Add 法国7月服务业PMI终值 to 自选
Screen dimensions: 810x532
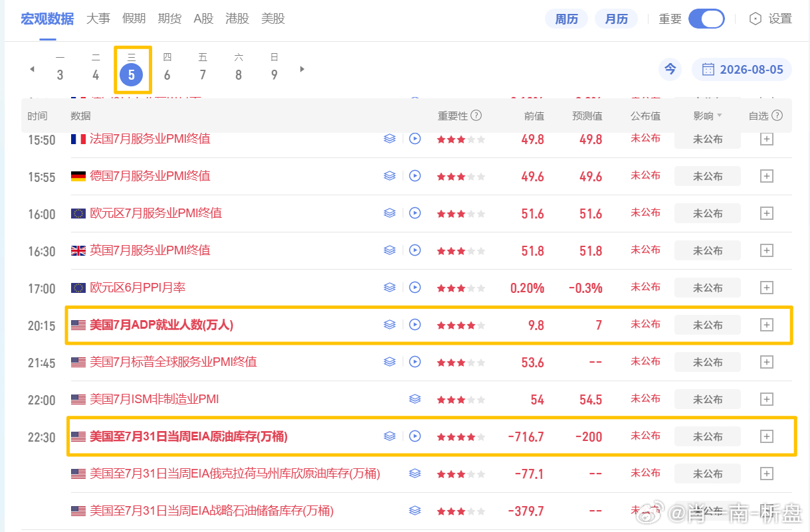pos(767,139)
